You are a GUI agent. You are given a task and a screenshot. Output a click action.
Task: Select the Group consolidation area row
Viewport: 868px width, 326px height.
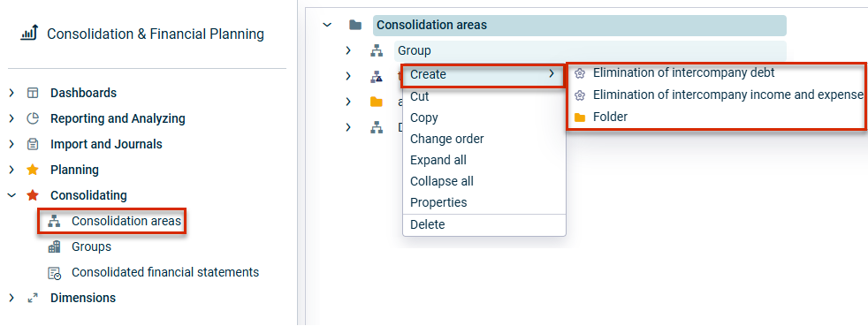pyautogui.click(x=590, y=51)
